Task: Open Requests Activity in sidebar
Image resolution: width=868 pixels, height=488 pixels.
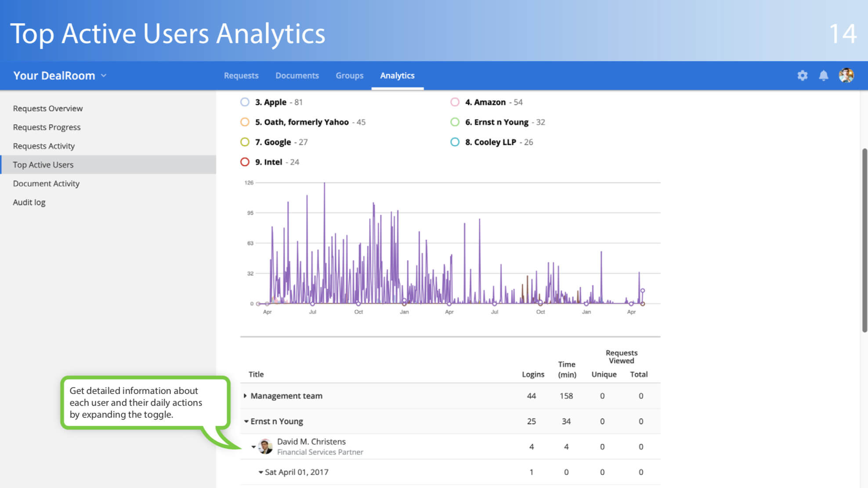Action: tap(44, 146)
